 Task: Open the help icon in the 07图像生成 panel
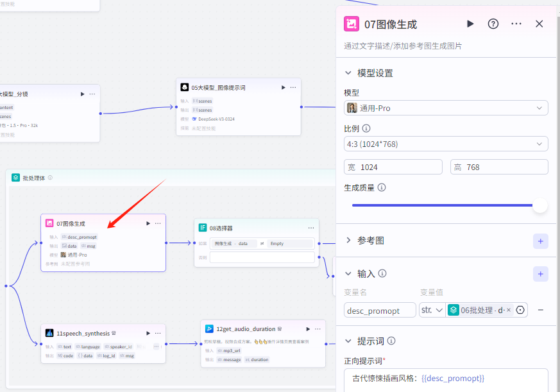493,23
